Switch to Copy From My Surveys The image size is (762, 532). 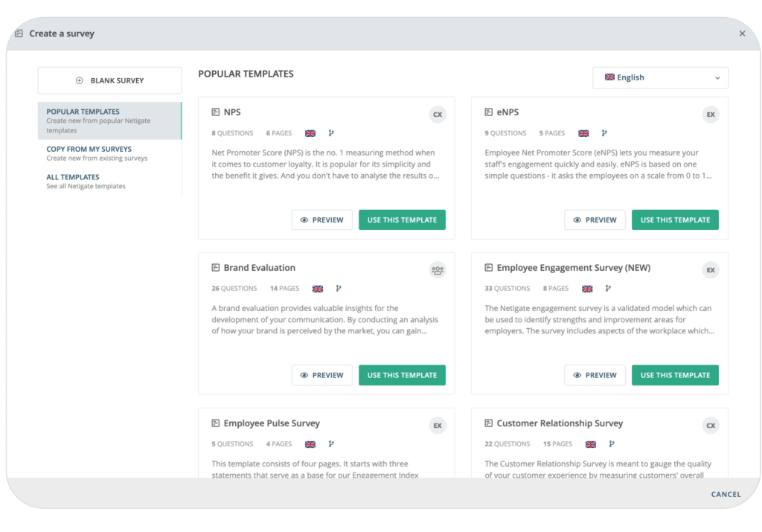tap(110, 153)
